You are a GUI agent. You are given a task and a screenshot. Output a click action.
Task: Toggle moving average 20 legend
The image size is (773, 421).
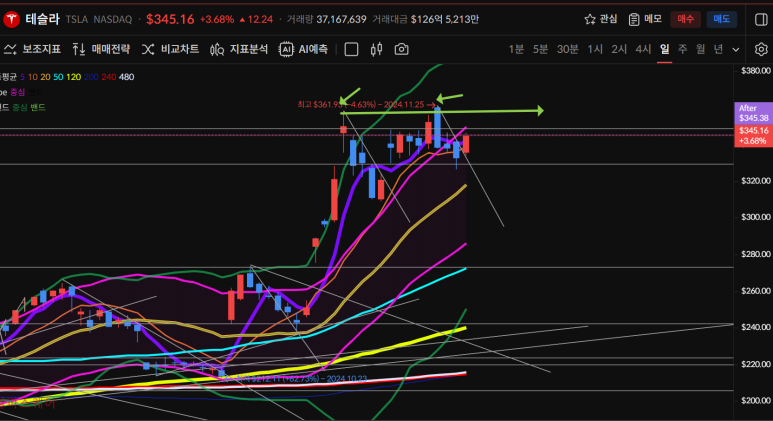click(x=45, y=77)
